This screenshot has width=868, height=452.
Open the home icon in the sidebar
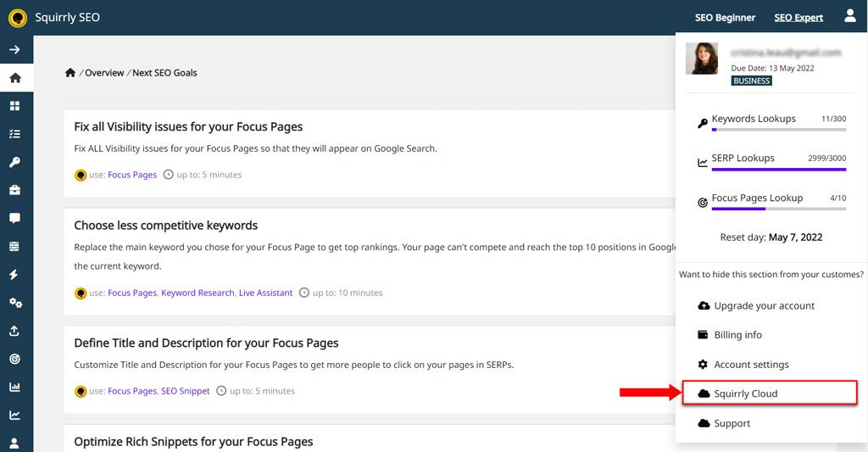pos(15,77)
